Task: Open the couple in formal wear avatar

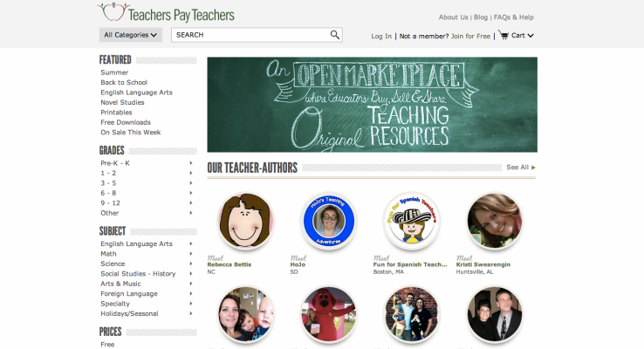Action: pyautogui.click(x=495, y=314)
